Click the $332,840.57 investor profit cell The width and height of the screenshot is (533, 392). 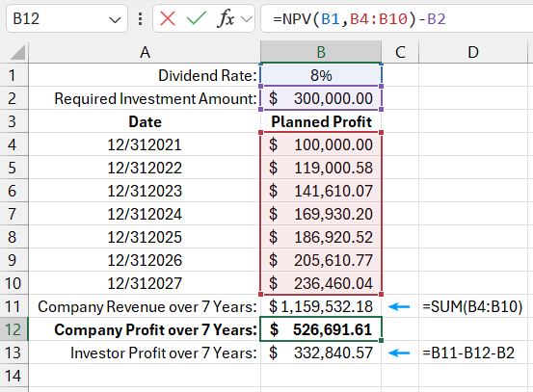(321, 353)
